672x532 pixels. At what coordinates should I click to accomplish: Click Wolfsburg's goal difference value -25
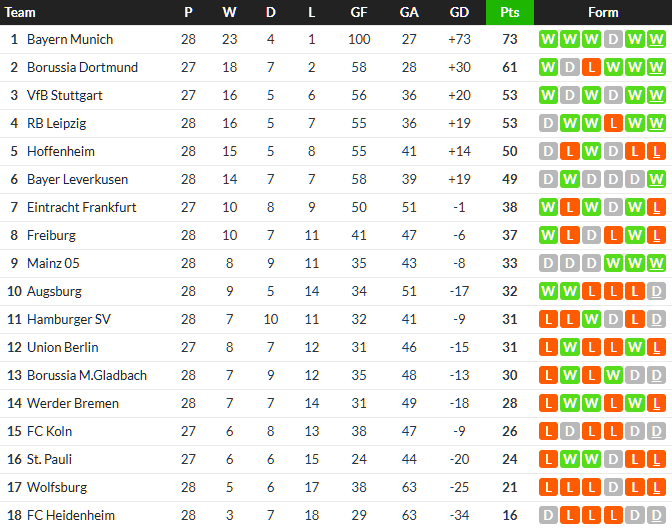tap(459, 487)
